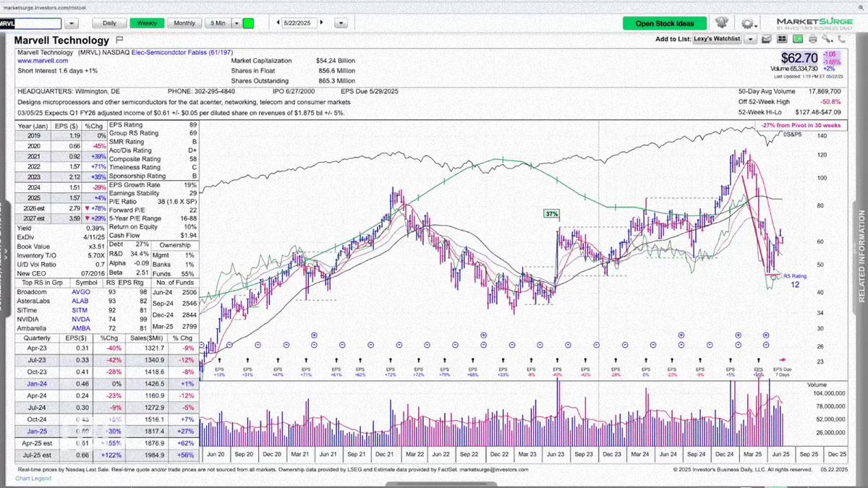Click the plus circle marker above Mar 21
The height and width of the screenshot is (488, 868).
click(x=314, y=335)
